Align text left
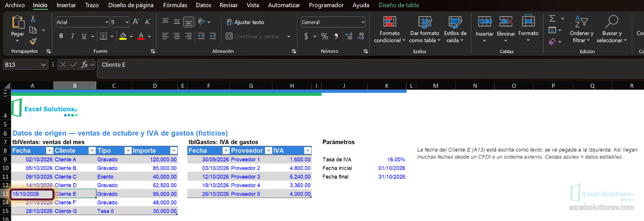 (x=165, y=36)
